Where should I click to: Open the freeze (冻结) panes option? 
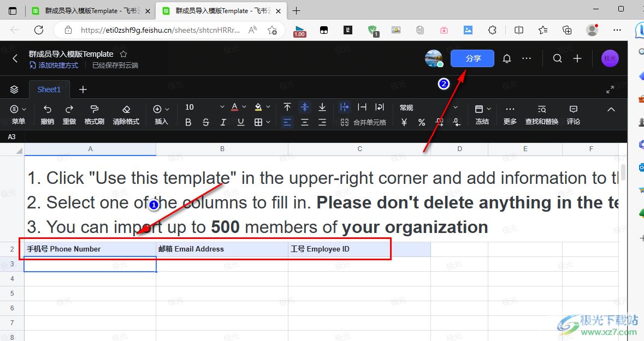[x=482, y=115]
